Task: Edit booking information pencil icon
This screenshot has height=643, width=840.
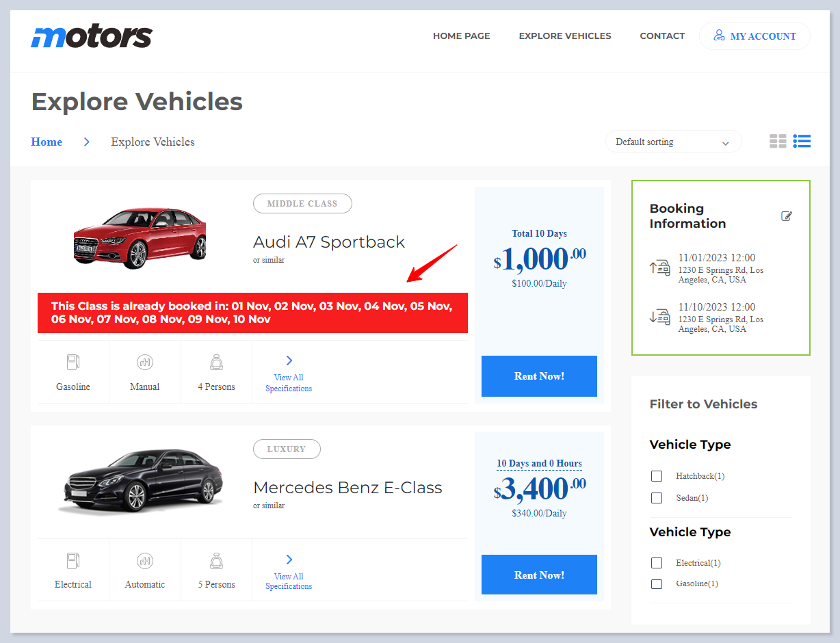Action: tap(787, 216)
